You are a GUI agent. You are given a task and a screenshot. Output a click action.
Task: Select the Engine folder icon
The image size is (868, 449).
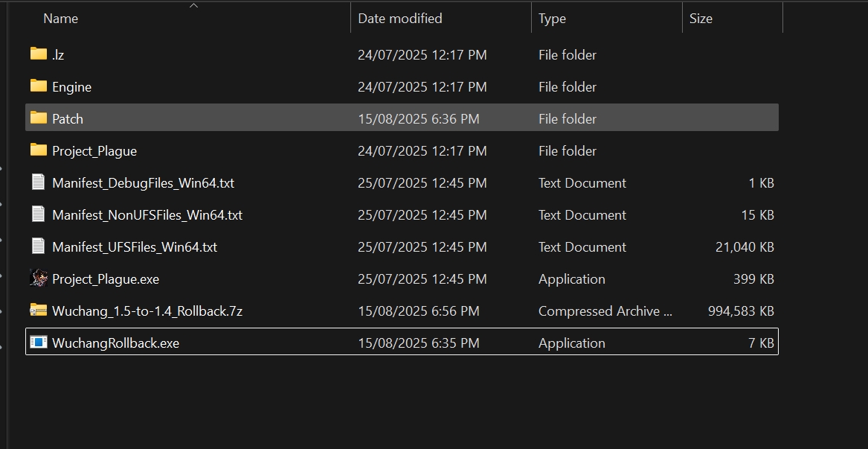[39, 86]
